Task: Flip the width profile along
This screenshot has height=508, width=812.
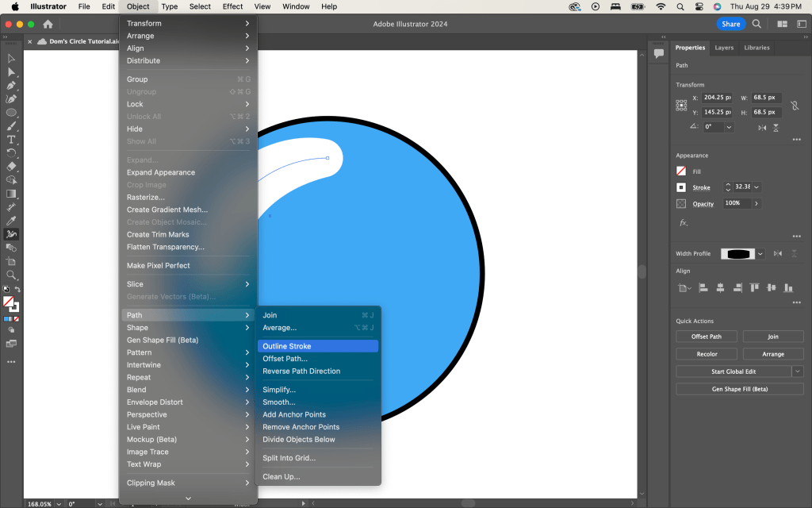Action: (778, 254)
